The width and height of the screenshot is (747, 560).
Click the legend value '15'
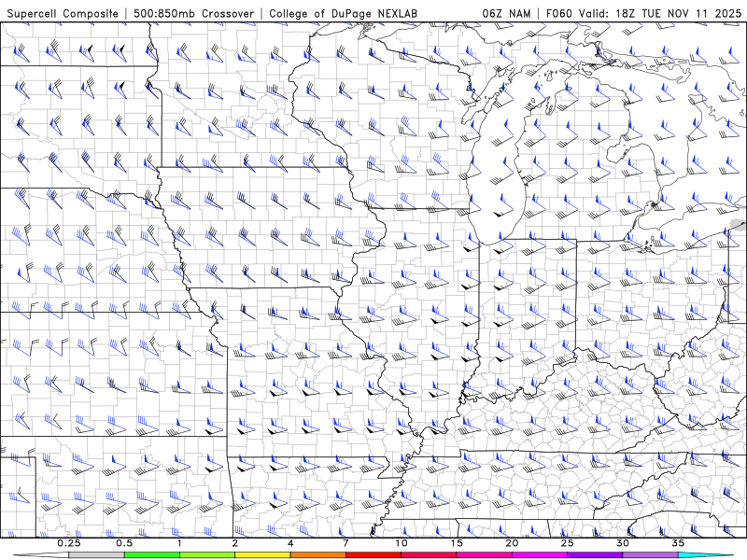pos(457,543)
